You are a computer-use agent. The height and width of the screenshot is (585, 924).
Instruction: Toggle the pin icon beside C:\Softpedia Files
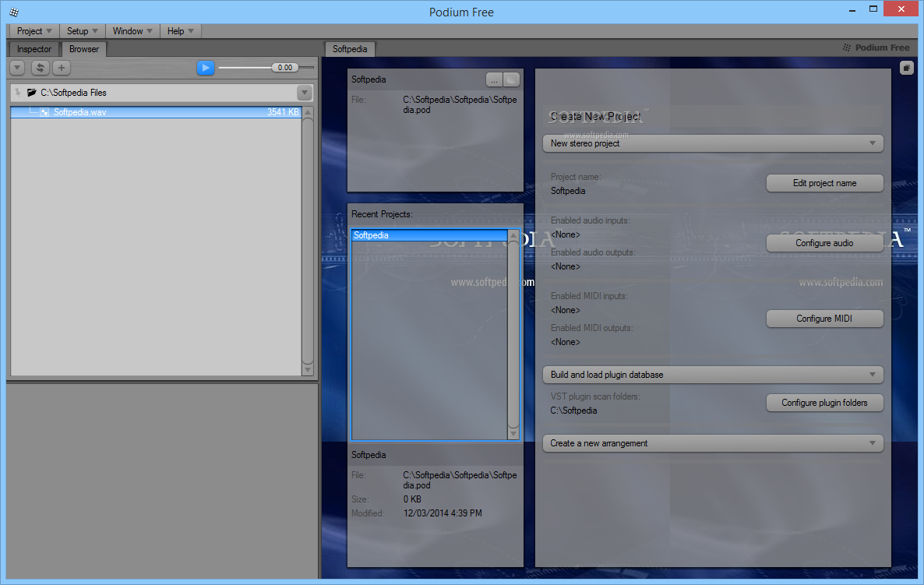click(18, 93)
